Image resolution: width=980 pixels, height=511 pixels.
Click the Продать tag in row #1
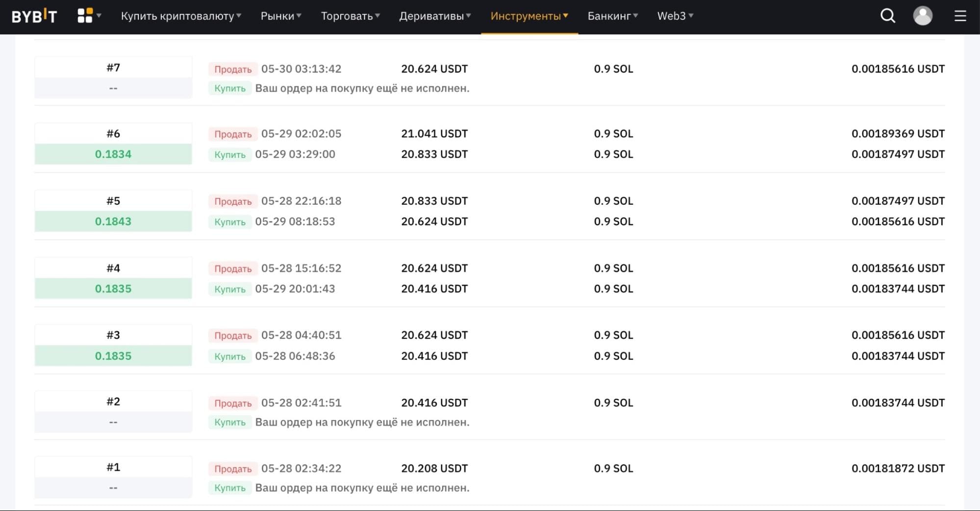point(233,469)
